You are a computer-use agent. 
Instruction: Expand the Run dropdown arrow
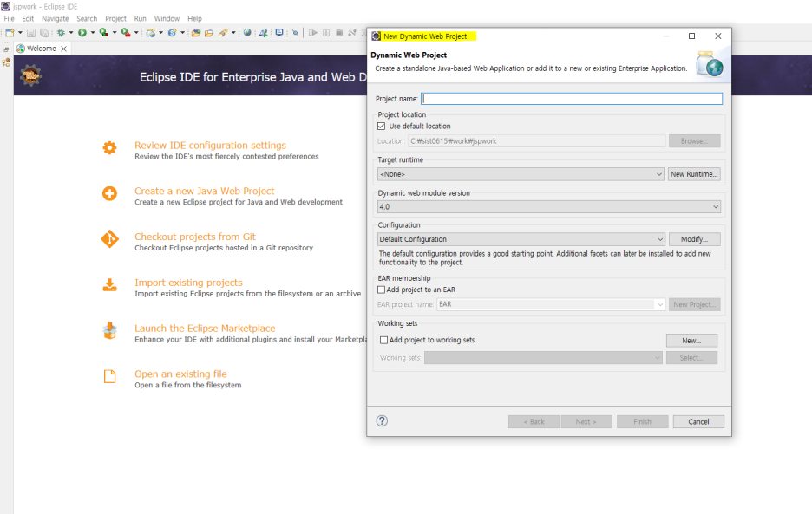[x=93, y=33]
